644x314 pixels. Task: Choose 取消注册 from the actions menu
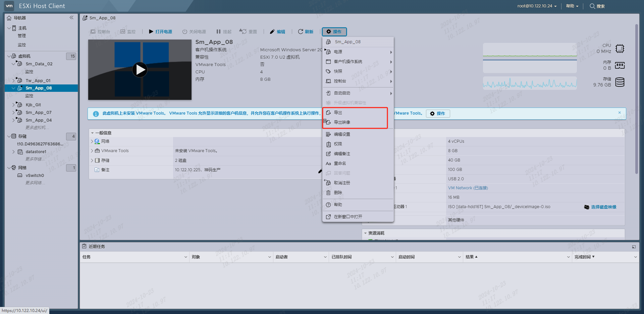click(x=358, y=183)
